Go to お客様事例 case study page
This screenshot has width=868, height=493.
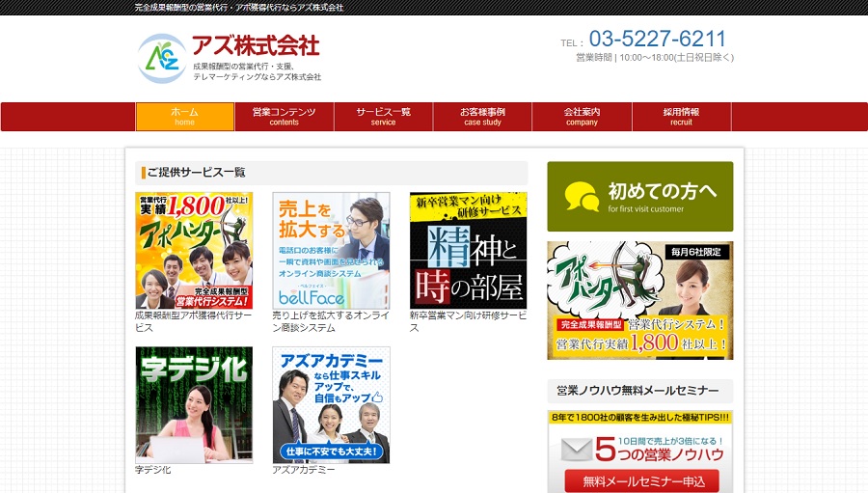click(x=482, y=117)
